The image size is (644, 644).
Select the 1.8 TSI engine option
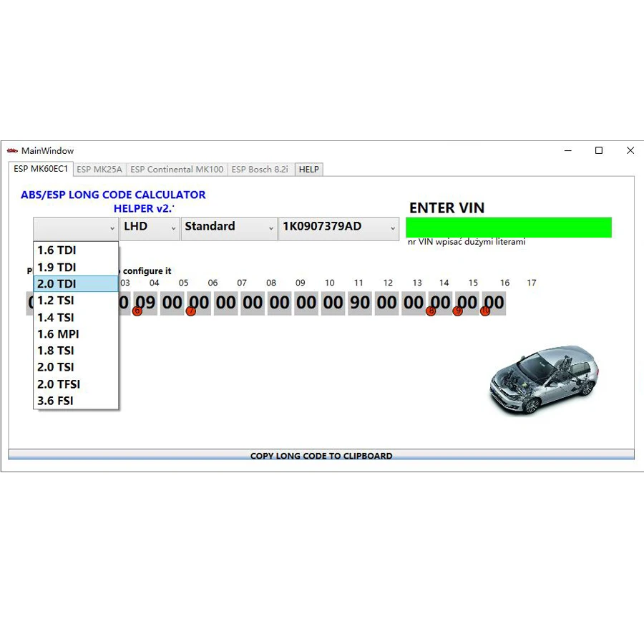click(x=76, y=351)
